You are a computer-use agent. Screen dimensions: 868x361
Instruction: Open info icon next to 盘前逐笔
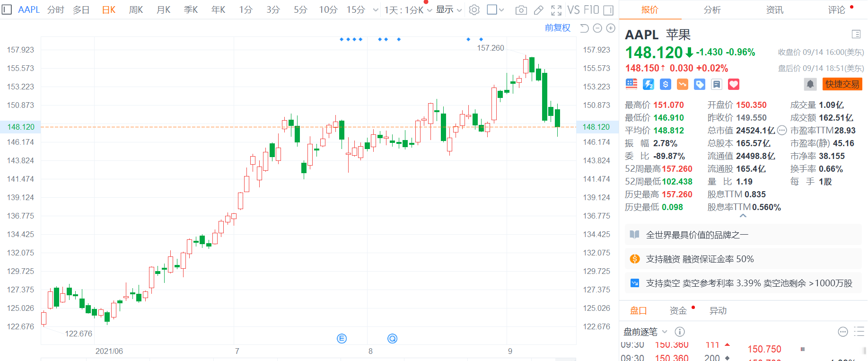pos(680,332)
